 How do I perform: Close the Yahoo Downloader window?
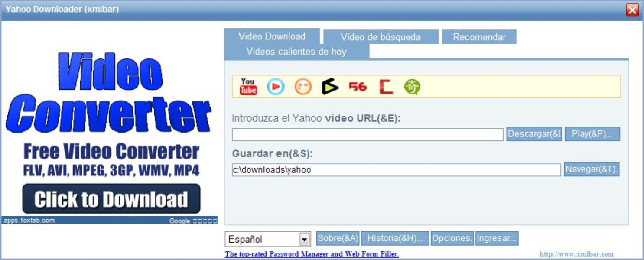[x=632, y=10]
